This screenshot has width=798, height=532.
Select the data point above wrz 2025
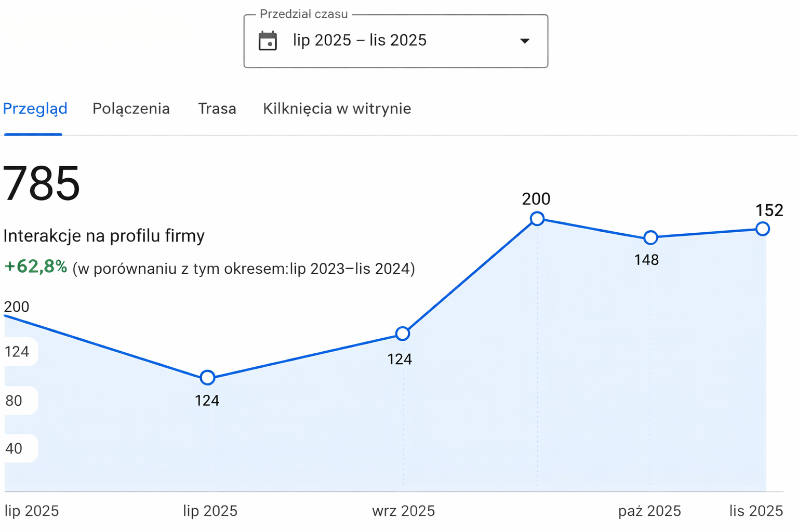pos(403,334)
